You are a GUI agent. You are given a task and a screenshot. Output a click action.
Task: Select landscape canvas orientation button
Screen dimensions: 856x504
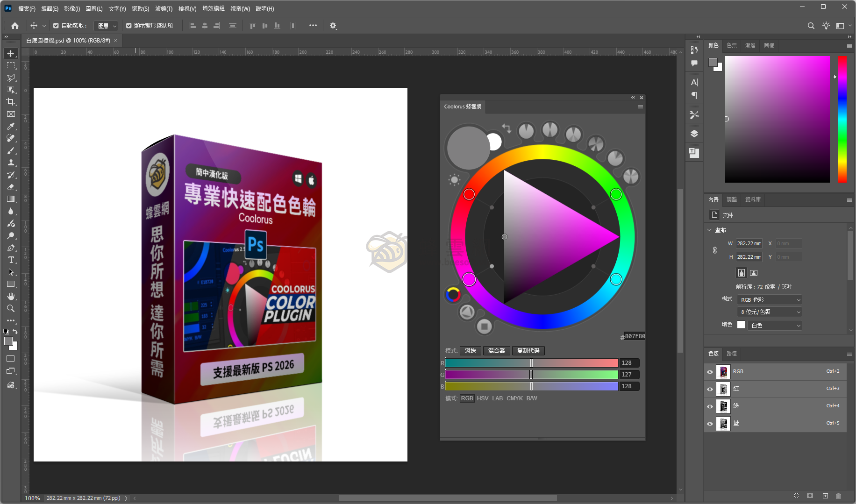[x=754, y=273]
